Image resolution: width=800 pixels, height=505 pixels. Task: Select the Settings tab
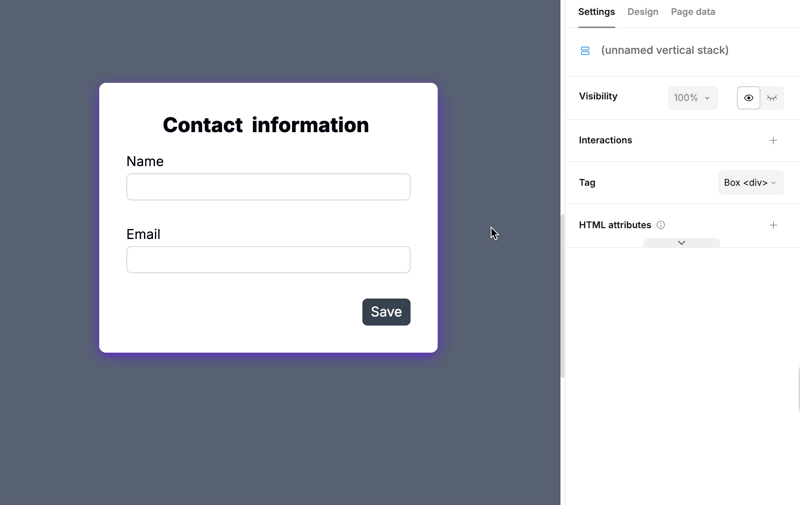pos(596,12)
